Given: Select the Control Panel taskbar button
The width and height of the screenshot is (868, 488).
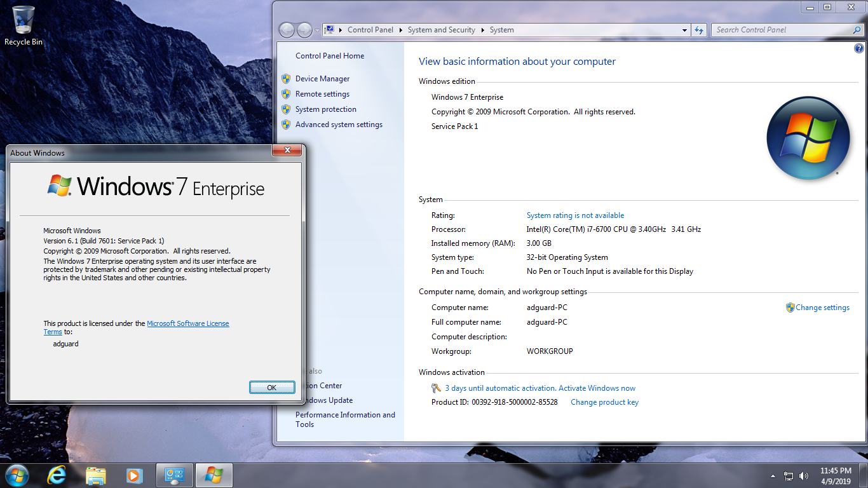Looking at the screenshot, I should [x=174, y=475].
